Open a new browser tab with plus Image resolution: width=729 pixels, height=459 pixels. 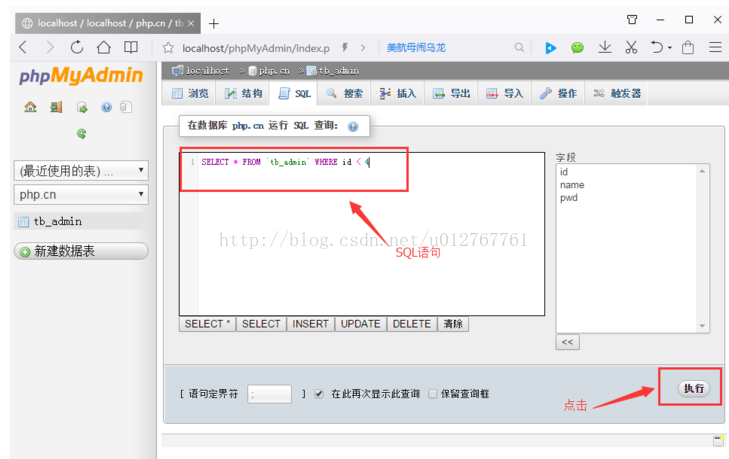coord(213,24)
